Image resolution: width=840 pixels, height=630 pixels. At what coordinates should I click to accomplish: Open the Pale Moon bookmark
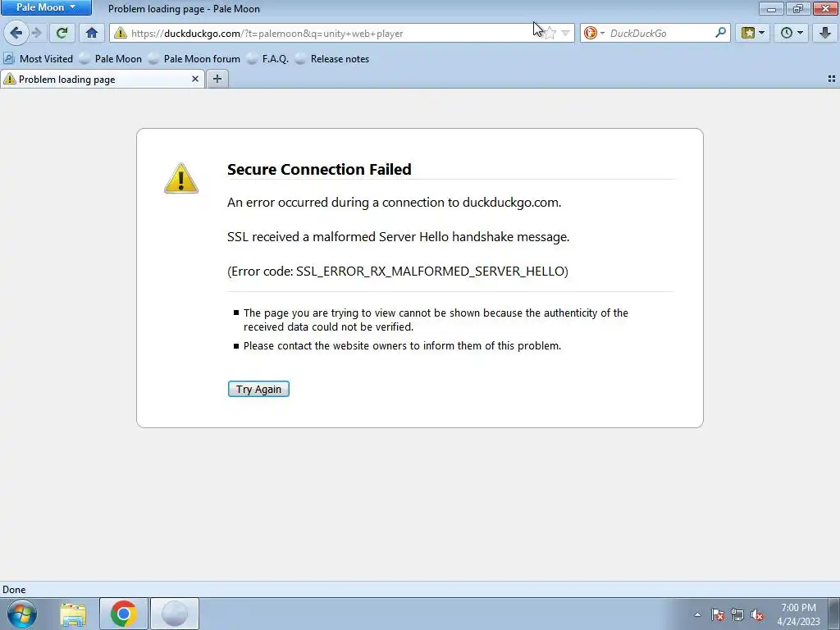pyautogui.click(x=111, y=59)
